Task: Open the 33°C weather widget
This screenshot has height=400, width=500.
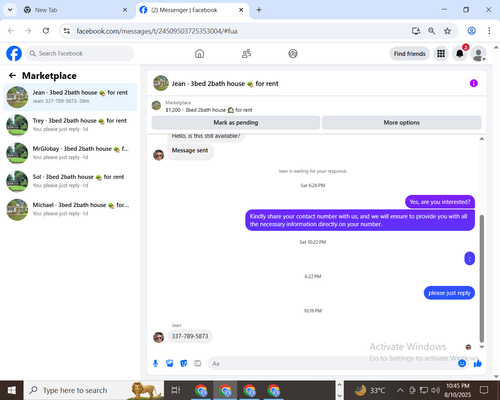Action: pos(370,390)
